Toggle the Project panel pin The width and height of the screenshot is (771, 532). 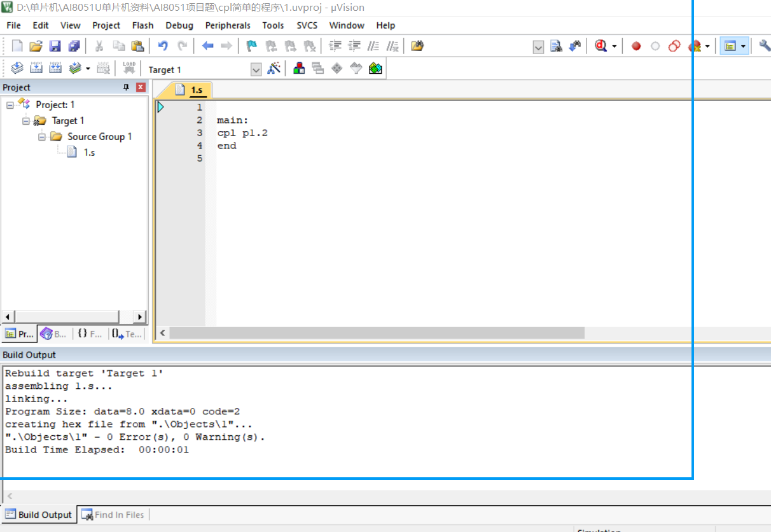(x=126, y=87)
